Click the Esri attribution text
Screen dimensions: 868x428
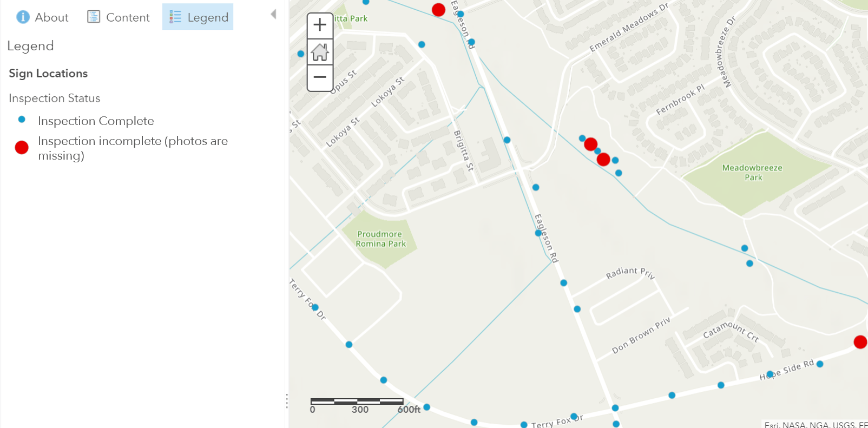click(x=815, y=424)
